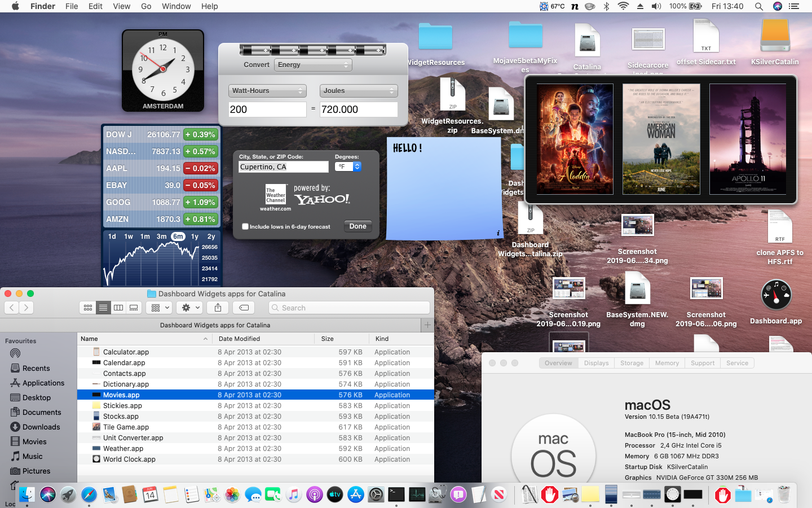Open News app in the Dock
Image resolution: width=812 pixels, height=508 pixels.
coord(499,495)
